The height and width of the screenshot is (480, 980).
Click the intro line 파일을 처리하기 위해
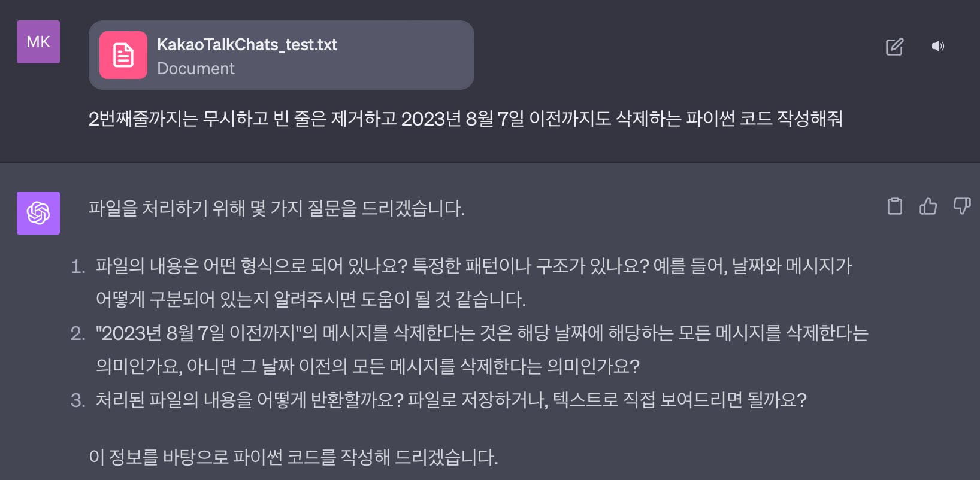(277, 208)
